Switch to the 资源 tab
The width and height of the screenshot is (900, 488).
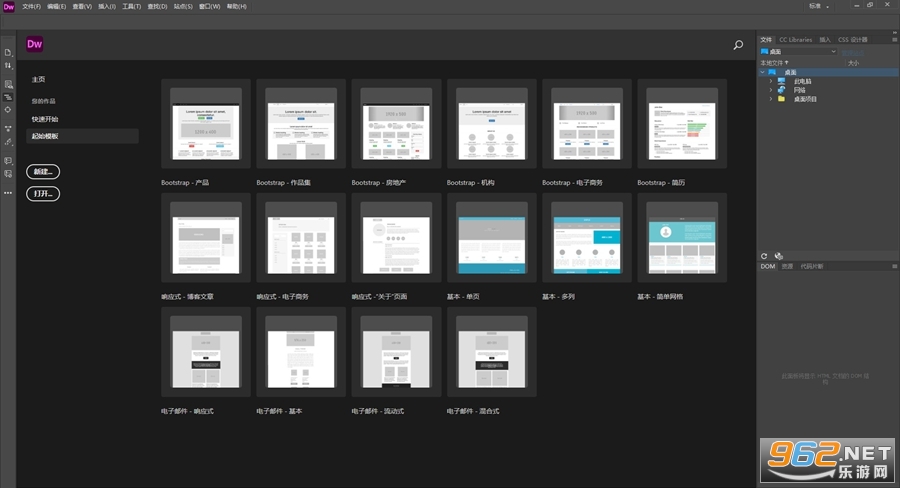787,266
